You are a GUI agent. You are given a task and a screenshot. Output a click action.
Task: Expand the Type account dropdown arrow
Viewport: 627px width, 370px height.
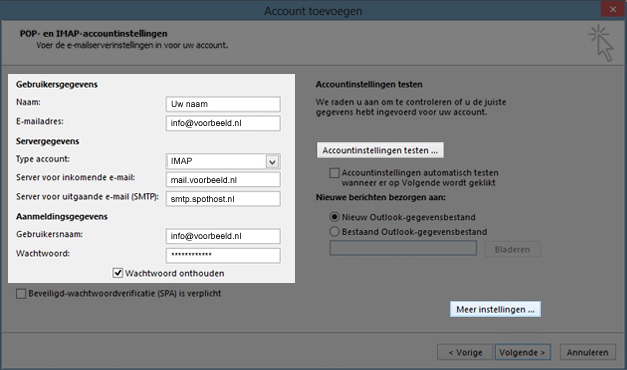(x=272, y=162)
